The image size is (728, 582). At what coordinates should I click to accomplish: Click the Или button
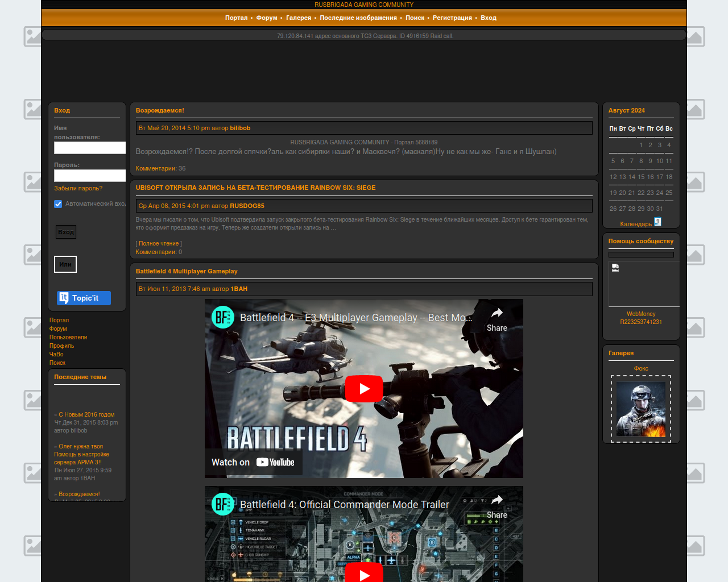[65, 264]
